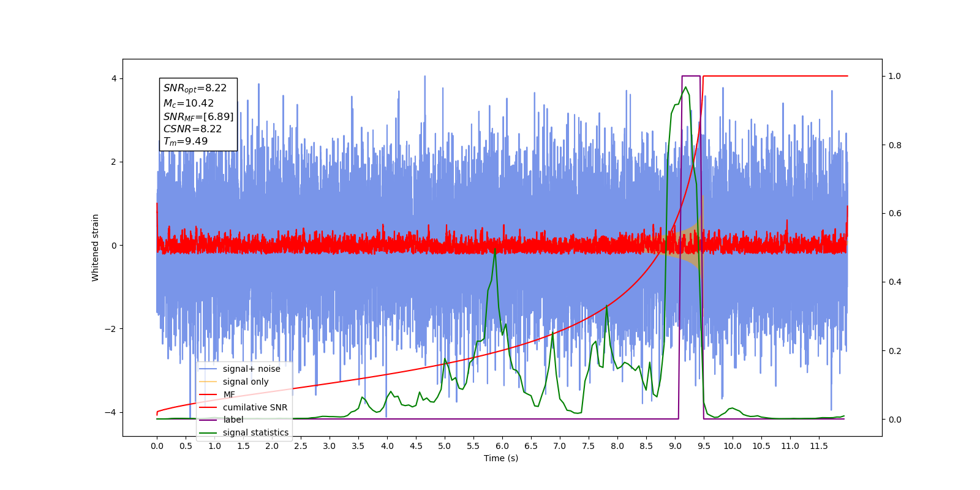Click the x-axis tick label 11.5
The height and width of the screenshot is (490, 980).
[819, 446]
